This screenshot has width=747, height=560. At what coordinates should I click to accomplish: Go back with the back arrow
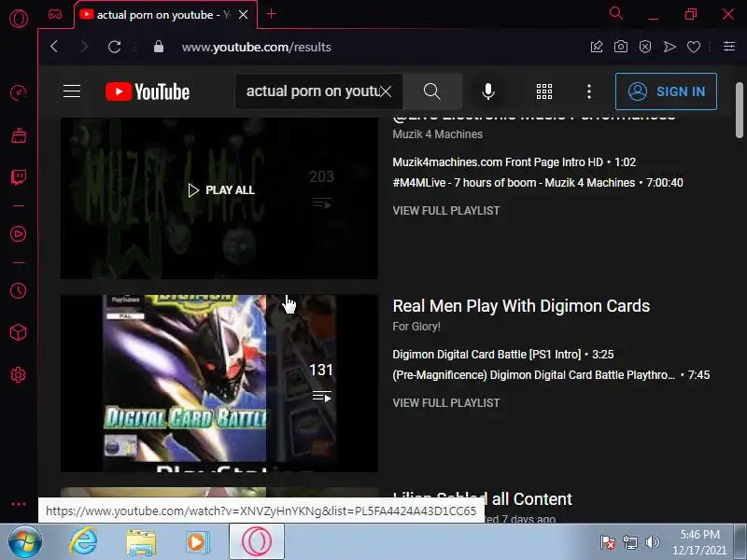[x=54, y=47]
